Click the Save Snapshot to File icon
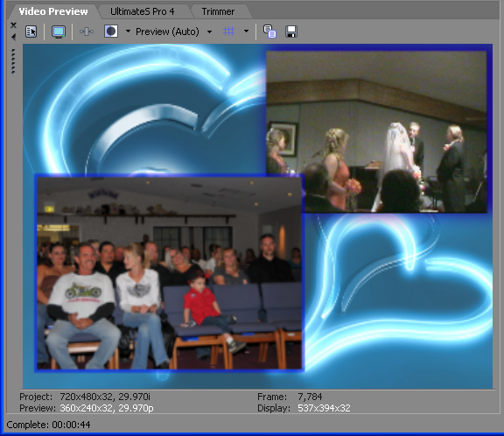Screen dimensions: 504x436 tap(291, 32)
